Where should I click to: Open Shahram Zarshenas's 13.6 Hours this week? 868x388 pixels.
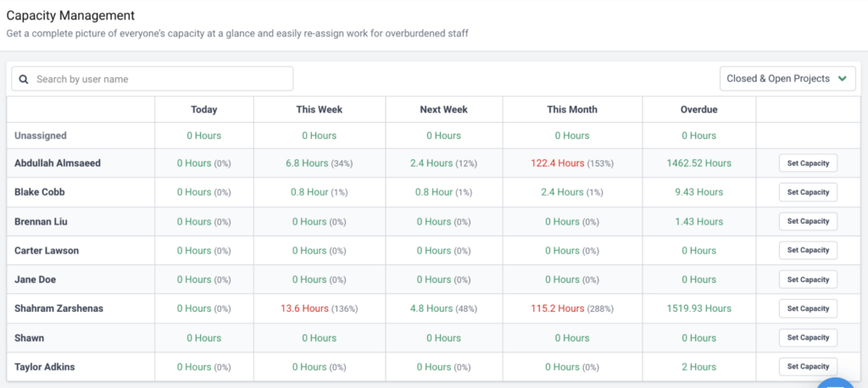(x=303, y=308)
